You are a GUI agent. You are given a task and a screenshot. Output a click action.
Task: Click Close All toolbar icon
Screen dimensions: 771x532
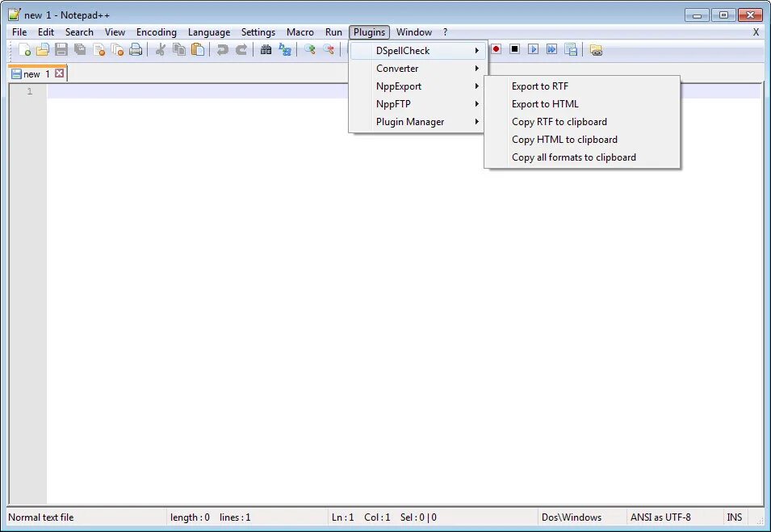pyautogui.click(x=118, y=50)
